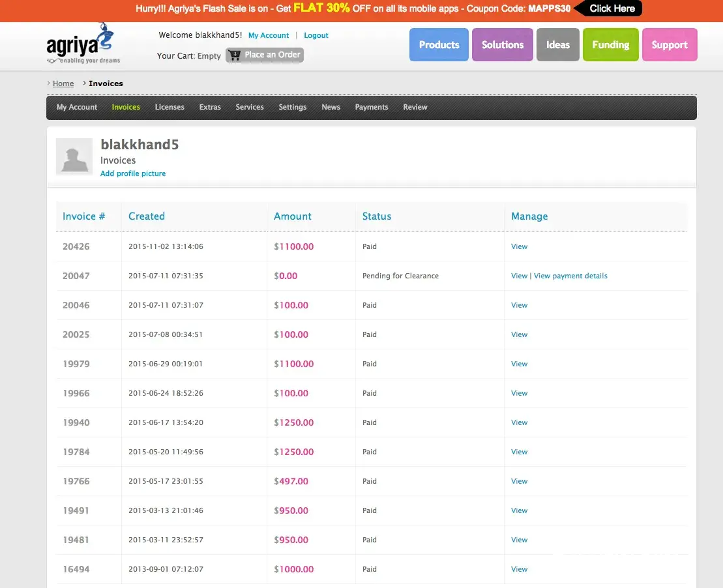The image size is (723, 588).
Task: Open View payment details for invoice 20047
Action: [x=570, y=276]
